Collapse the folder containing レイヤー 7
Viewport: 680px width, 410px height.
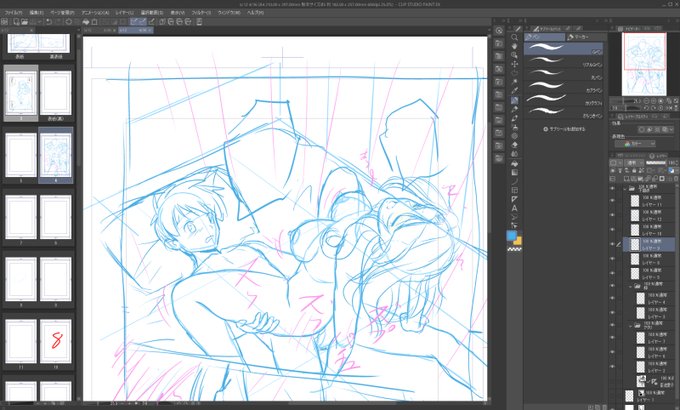(630, 325)
